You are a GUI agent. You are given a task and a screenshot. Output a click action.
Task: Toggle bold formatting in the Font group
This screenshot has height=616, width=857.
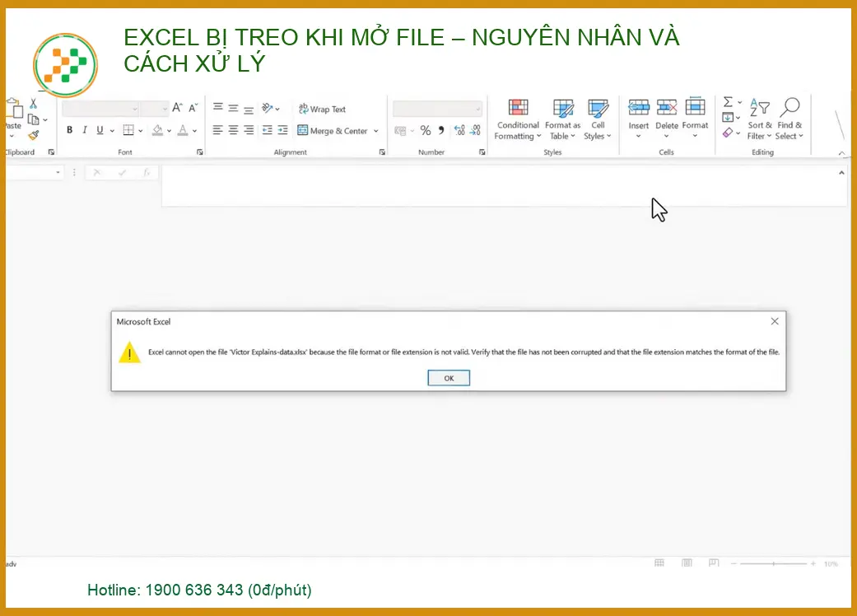(69, 130)
